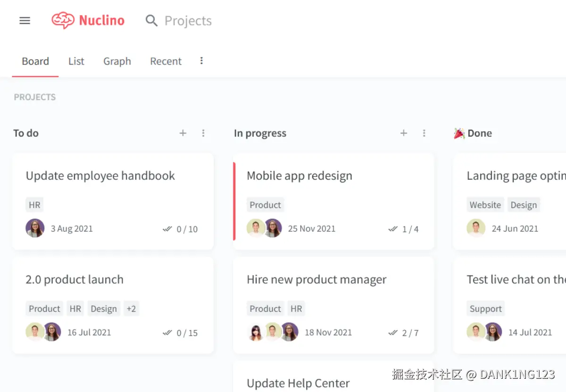Viewport: 566px width, 392px height.
Task: Open the Update Help Center card
Action: (x=298, y=383)
